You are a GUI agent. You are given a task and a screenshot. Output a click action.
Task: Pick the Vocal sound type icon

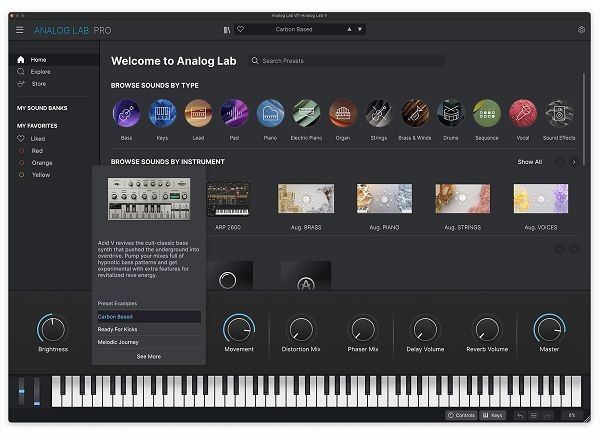pos(523,113)
